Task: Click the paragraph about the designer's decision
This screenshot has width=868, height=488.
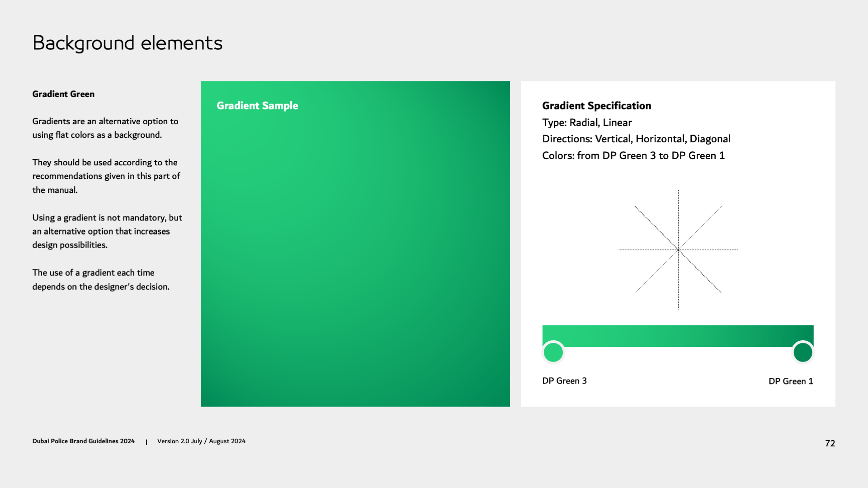Action: pos(101,280)
